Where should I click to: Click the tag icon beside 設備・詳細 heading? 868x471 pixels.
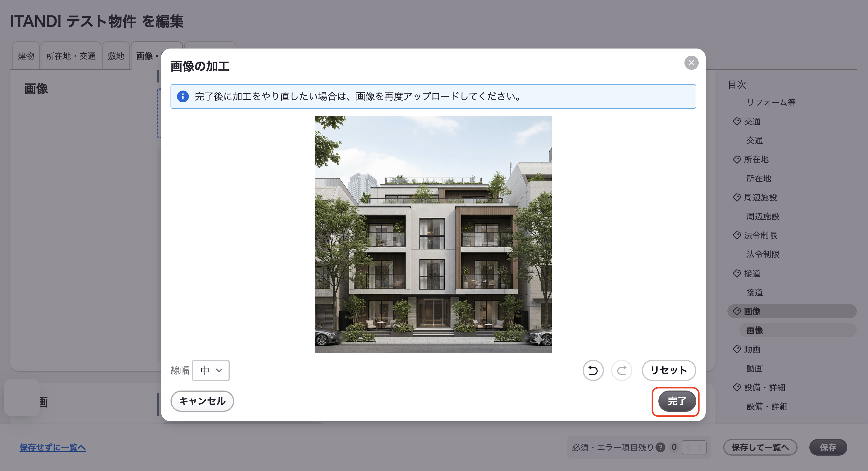point(737,387)
